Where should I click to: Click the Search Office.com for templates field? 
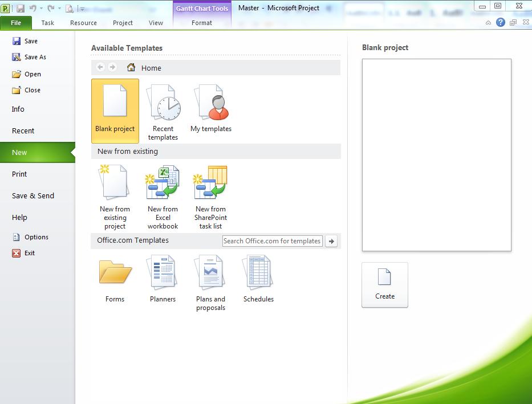273,241
